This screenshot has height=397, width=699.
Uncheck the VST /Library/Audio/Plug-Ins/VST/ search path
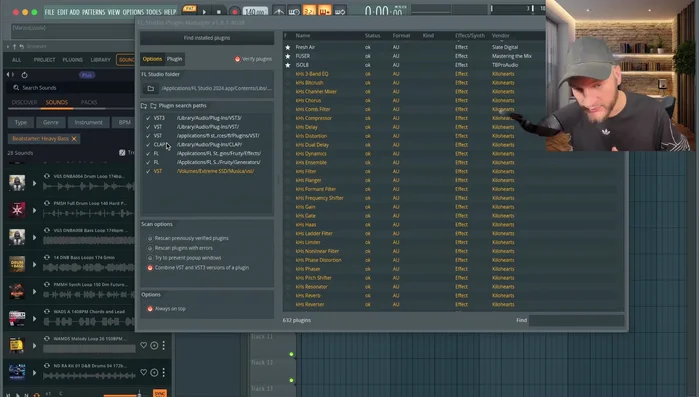(148, 127)
